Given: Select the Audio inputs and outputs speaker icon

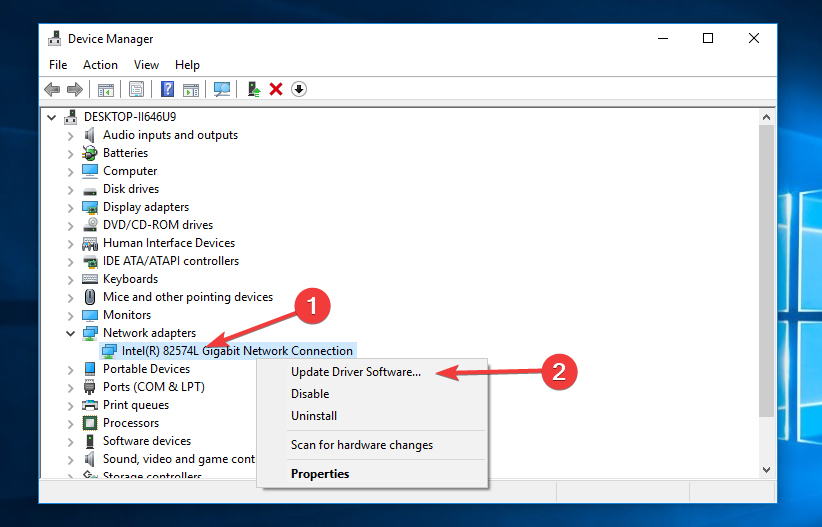Looking at the screenshot, I should (x=90, y=135).
